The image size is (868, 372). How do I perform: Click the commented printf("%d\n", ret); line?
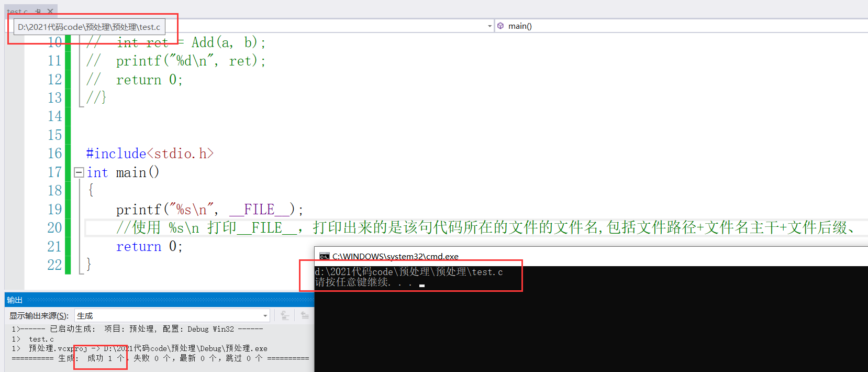click(x=176, y=61)
